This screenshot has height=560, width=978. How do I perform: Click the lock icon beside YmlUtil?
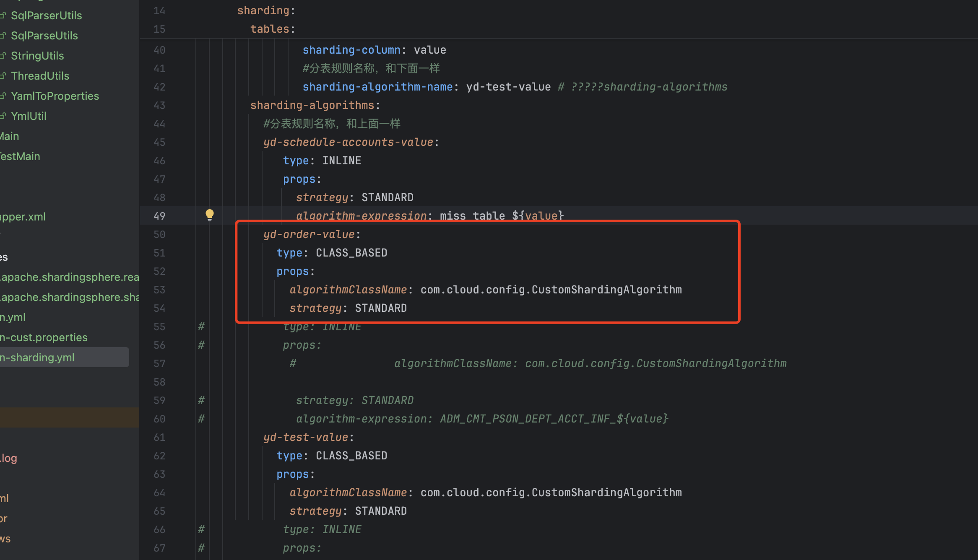[3, 116]
